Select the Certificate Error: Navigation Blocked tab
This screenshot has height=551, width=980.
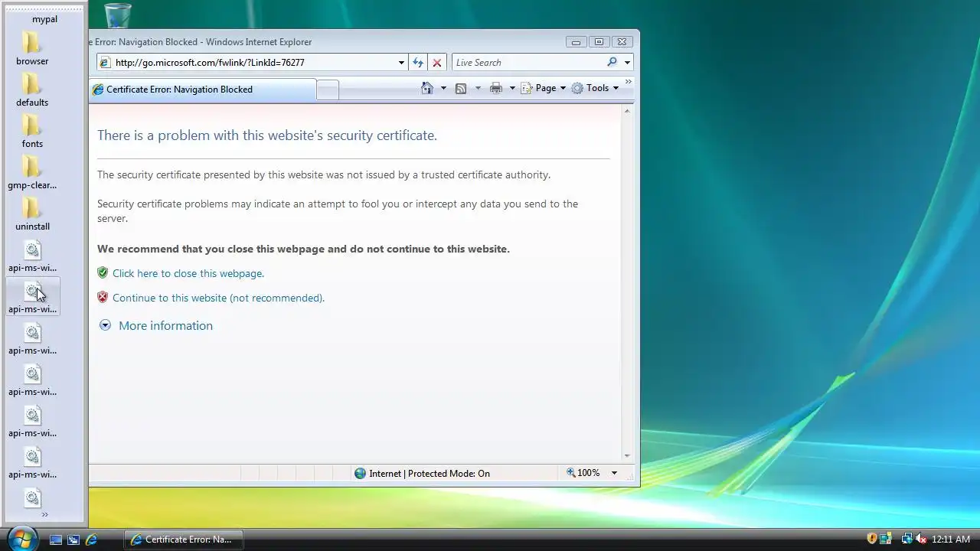click(202, 90)
